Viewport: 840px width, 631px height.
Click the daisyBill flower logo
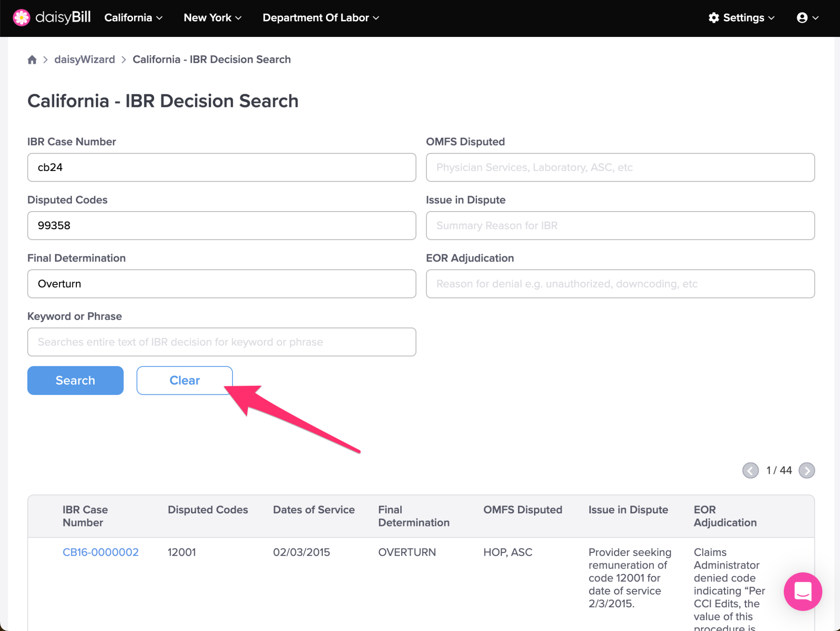(x=21, y=18)
